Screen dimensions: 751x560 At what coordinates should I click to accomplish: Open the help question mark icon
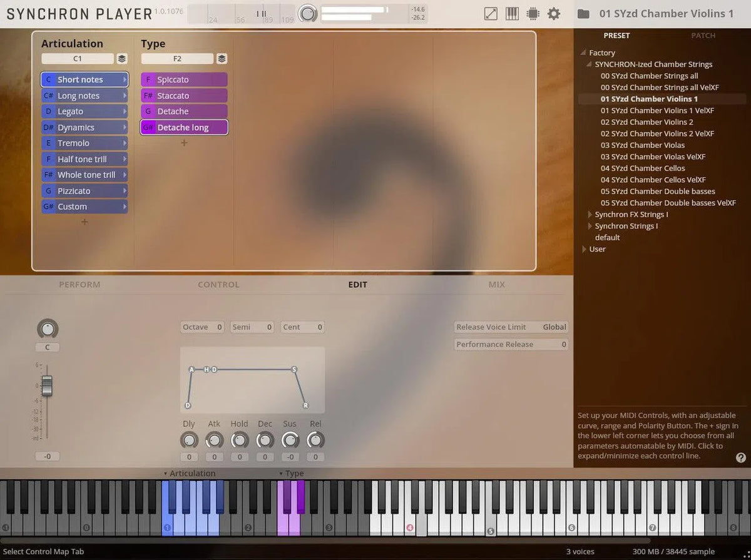pos(741,458)
